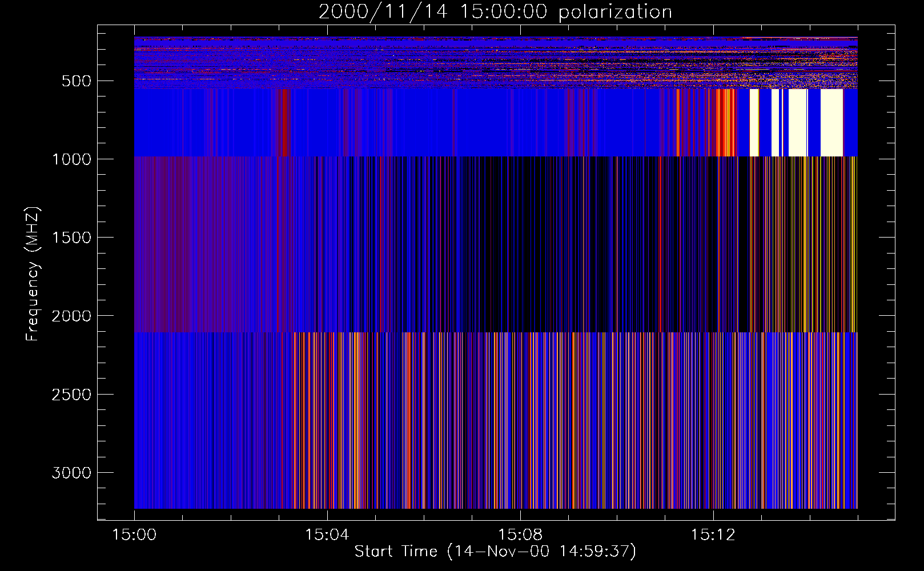
Task: Click the 'Frequency (MHZ)' axis label
Action: 33,274
